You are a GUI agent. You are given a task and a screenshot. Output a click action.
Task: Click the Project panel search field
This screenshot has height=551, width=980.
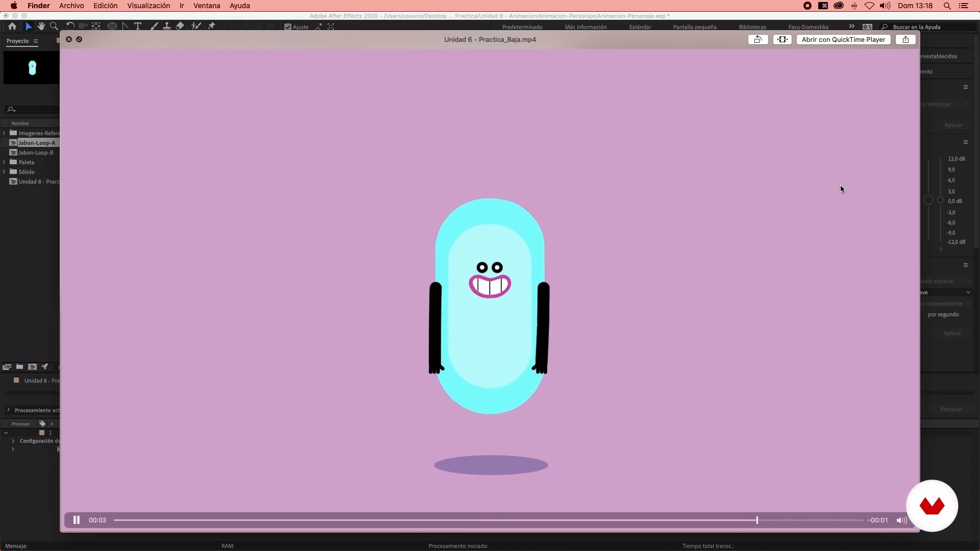[32, 109]
